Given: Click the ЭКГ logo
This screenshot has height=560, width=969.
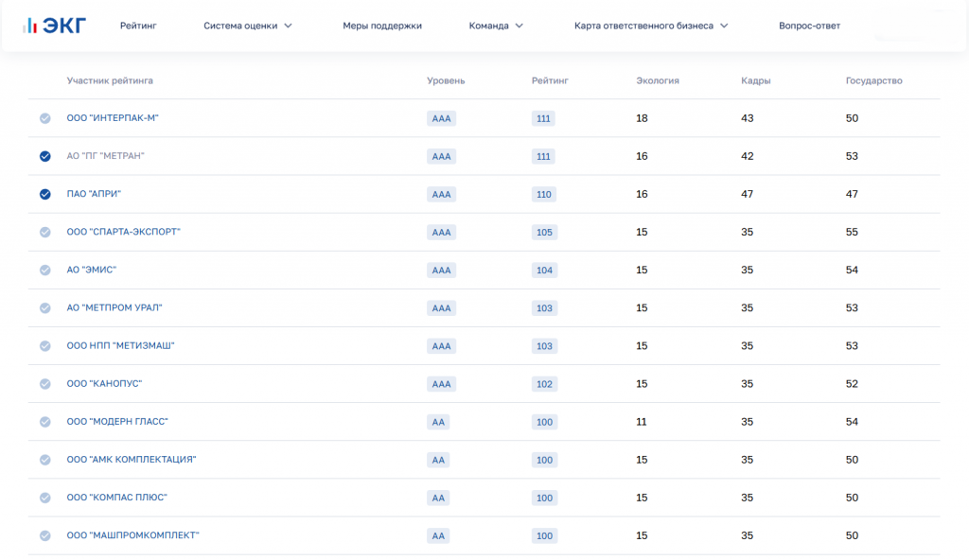Looking at the screenshot, I should [54, 26].
